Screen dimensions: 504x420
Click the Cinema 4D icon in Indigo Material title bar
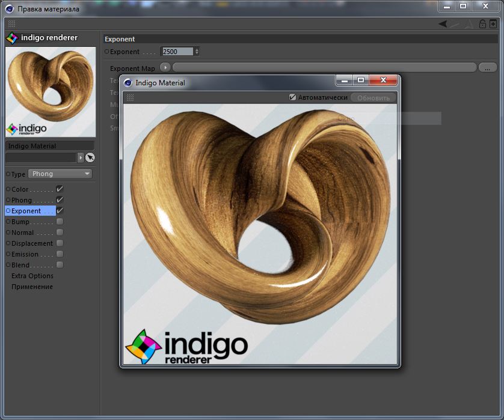tap(128, 83)
